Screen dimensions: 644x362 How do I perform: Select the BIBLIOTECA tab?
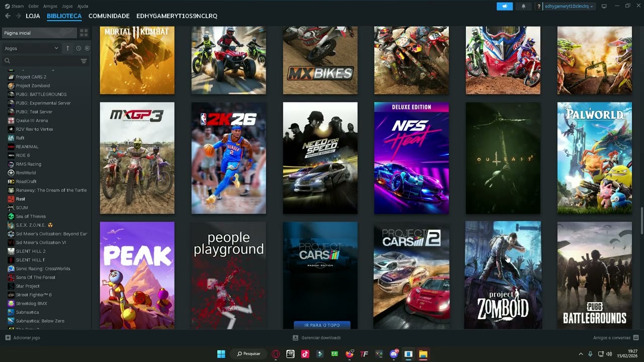[x=64, y=16]
